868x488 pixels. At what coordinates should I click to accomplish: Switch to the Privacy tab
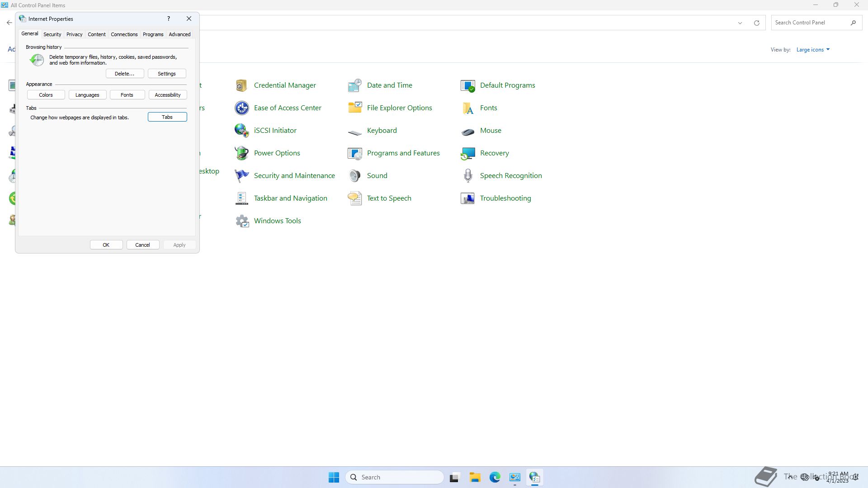(74, 34)
